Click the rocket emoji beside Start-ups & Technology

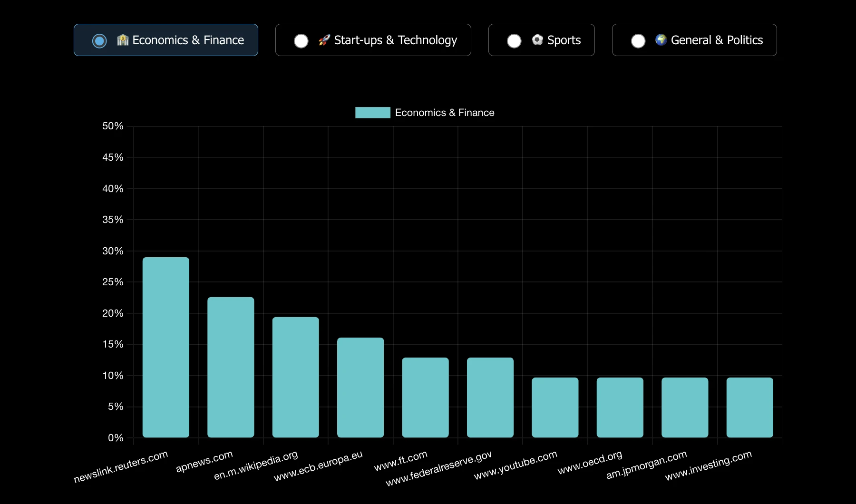[x=324, y=40]
